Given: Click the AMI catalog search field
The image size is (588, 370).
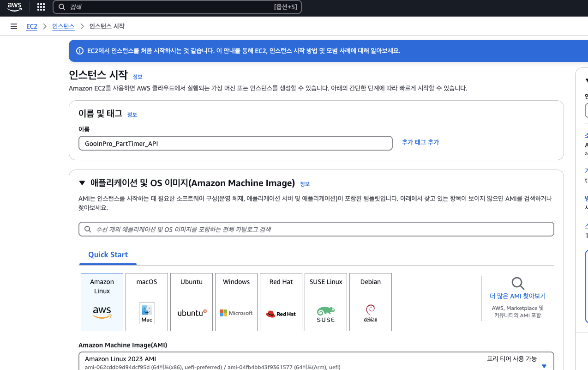Looking at the screenshot, I should [x=316, y=229].
